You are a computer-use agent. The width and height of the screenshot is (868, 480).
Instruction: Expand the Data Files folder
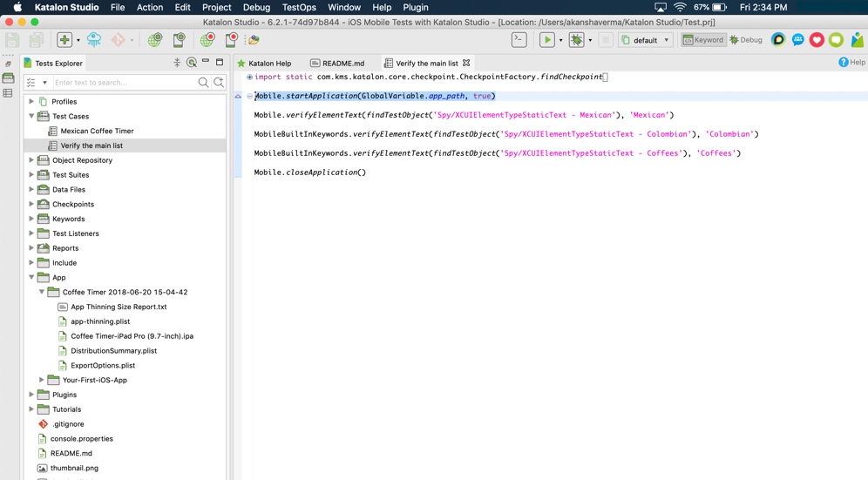[31, 189]
